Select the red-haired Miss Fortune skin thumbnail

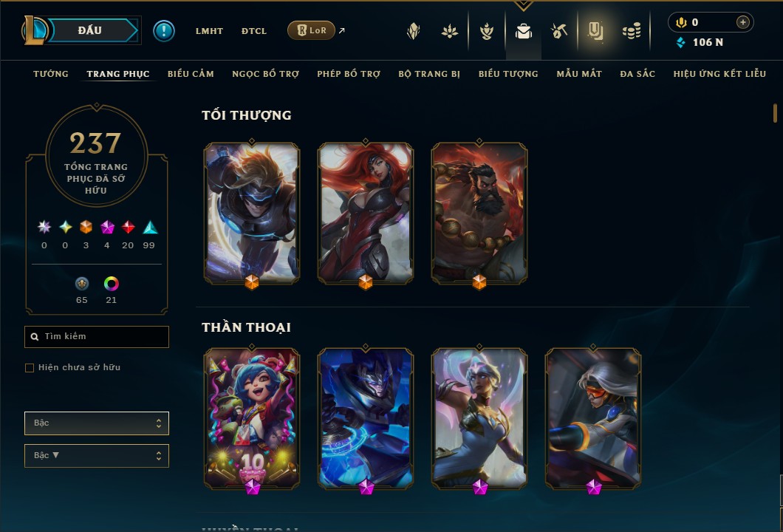(366, 214)
